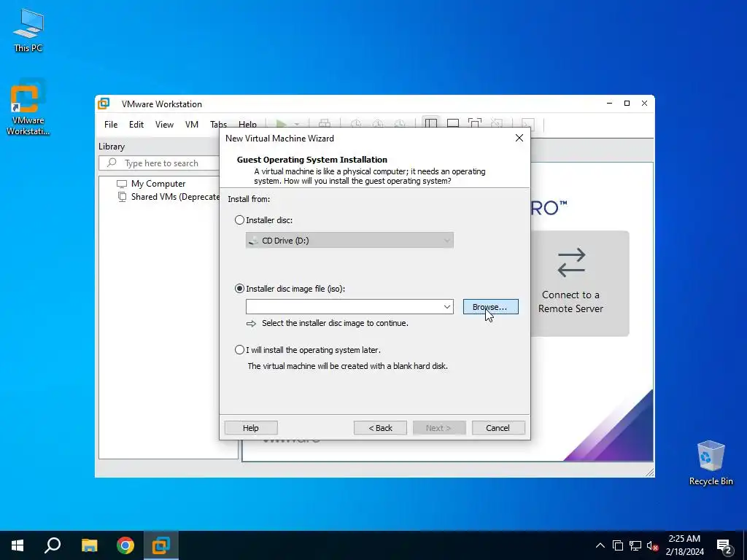The width and height of the screenshot is (747, 560).
Task: Show hidden system tray icons
Action: pos(600,545)
